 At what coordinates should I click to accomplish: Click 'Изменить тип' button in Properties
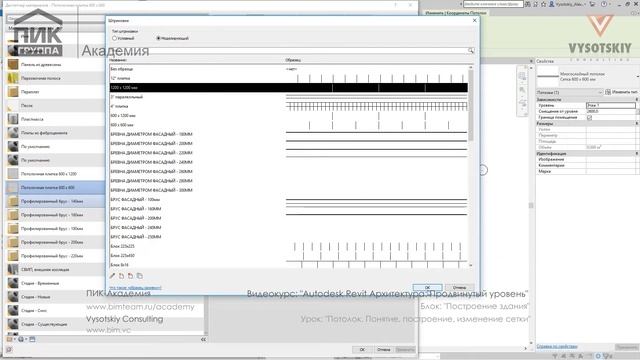point(622,92)
